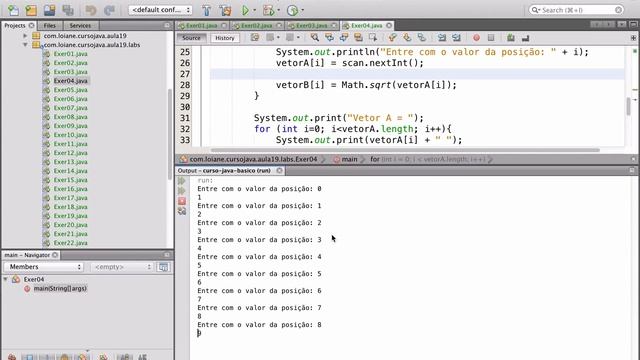This screenshot has height=360, width=640.
Task: Click the History view button
Action: pyautogui.click(x=225, y=38)
